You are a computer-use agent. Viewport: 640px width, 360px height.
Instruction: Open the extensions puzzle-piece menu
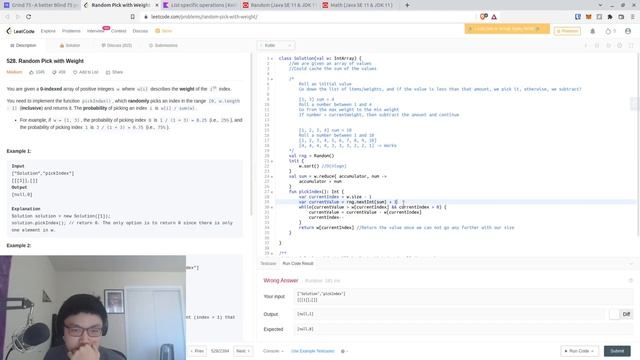pos(610,17)
